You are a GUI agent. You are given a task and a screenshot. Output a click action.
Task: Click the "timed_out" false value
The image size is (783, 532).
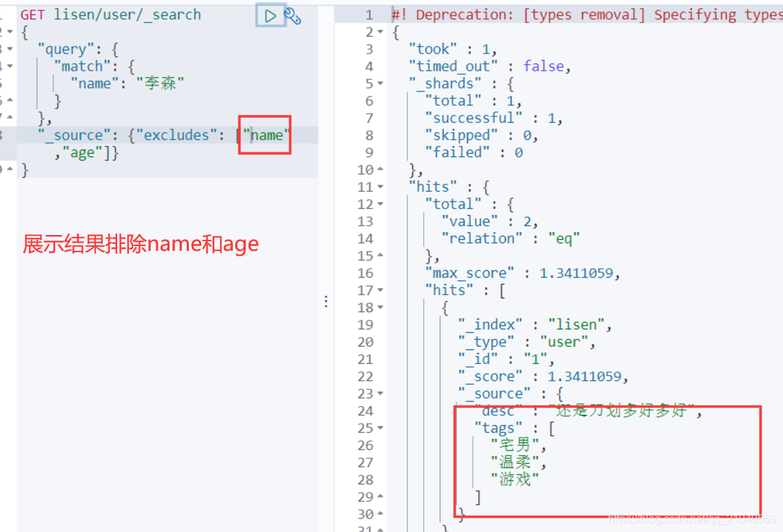(x=544, y=66)
